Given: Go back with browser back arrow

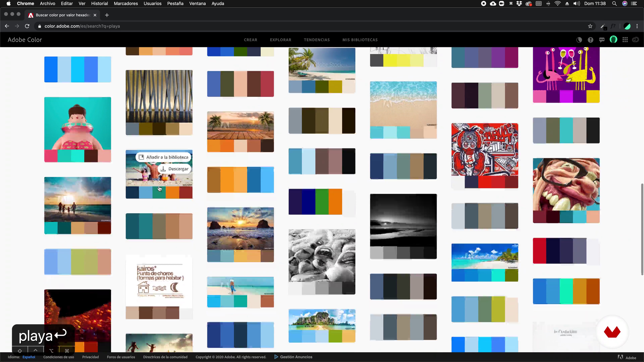Looking at the screenshot, I should [7, 26].
